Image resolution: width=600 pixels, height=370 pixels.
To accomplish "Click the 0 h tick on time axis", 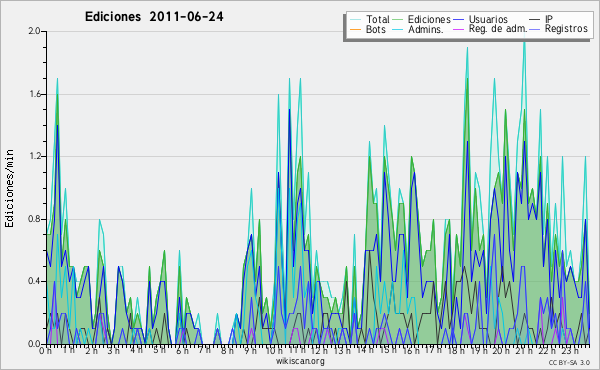I will point(46,351).
